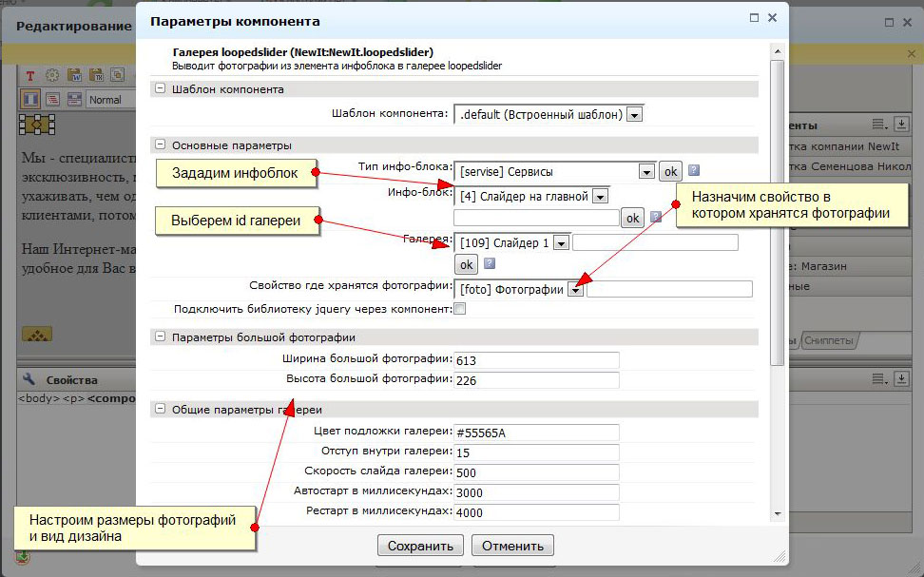Click the small yellow component icon at editor bottom

tap(37, 335)
